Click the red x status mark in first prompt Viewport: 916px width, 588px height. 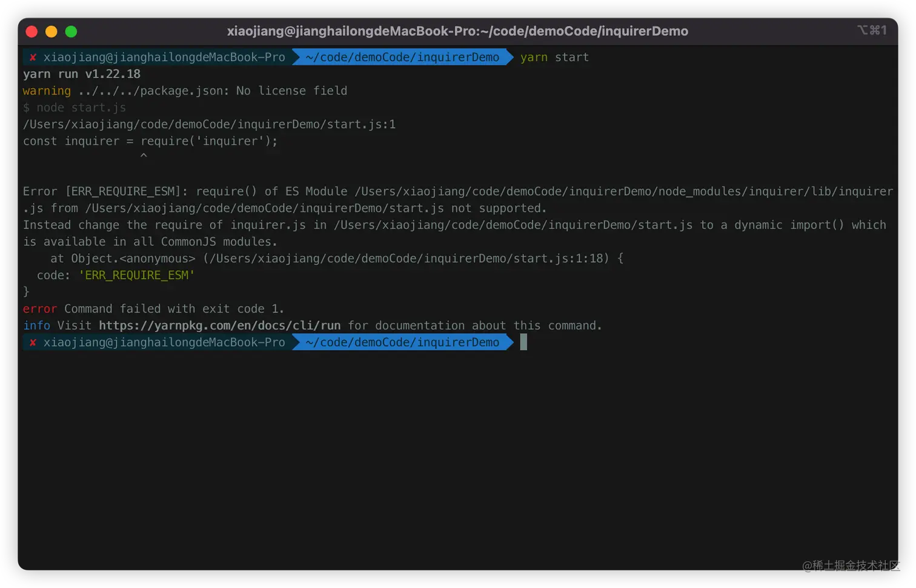coord(33,58)
